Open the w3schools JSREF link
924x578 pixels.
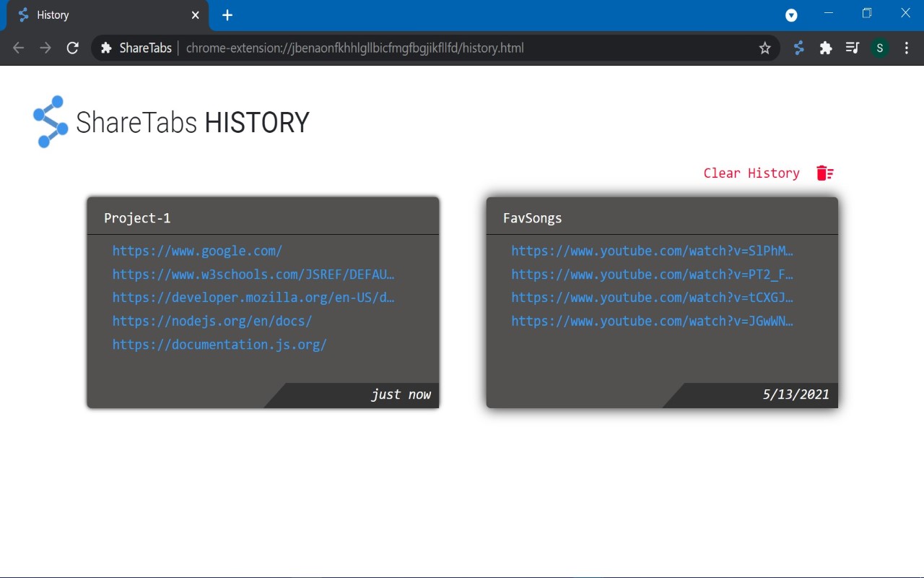click(253, 274)
